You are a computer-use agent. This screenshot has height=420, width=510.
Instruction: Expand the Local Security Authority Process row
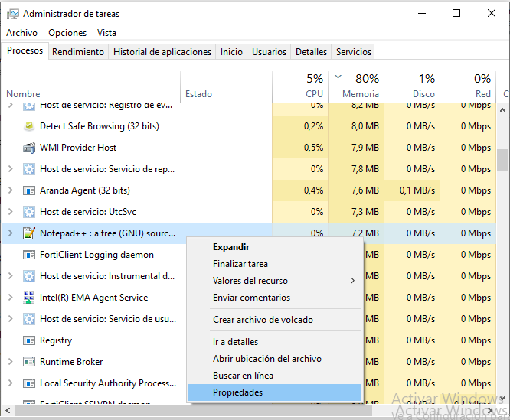click(x=11, y=383)
